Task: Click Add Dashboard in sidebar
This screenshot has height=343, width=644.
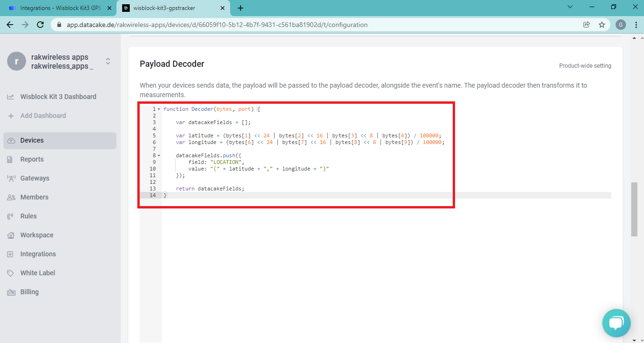Action: 43,116
